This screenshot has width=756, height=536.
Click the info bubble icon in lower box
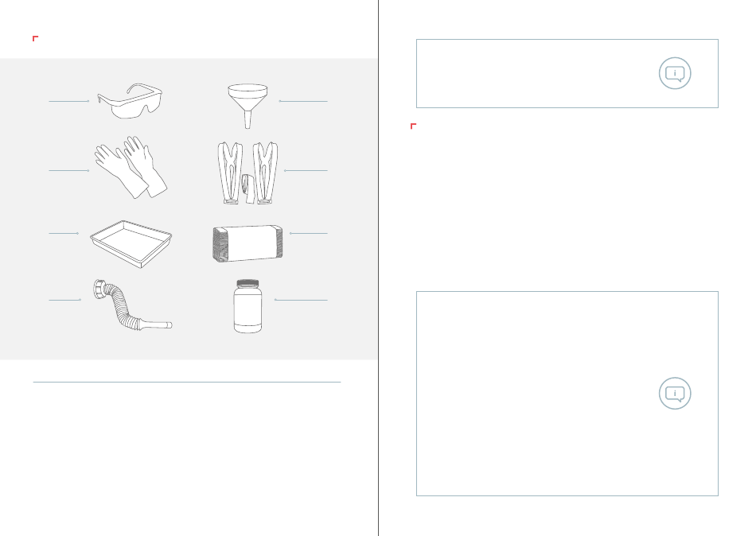[675, 394]
